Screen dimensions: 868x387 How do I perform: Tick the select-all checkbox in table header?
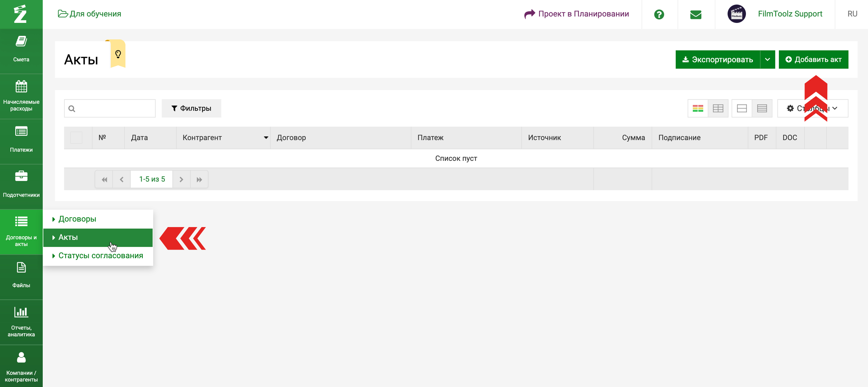click(76, 137)
